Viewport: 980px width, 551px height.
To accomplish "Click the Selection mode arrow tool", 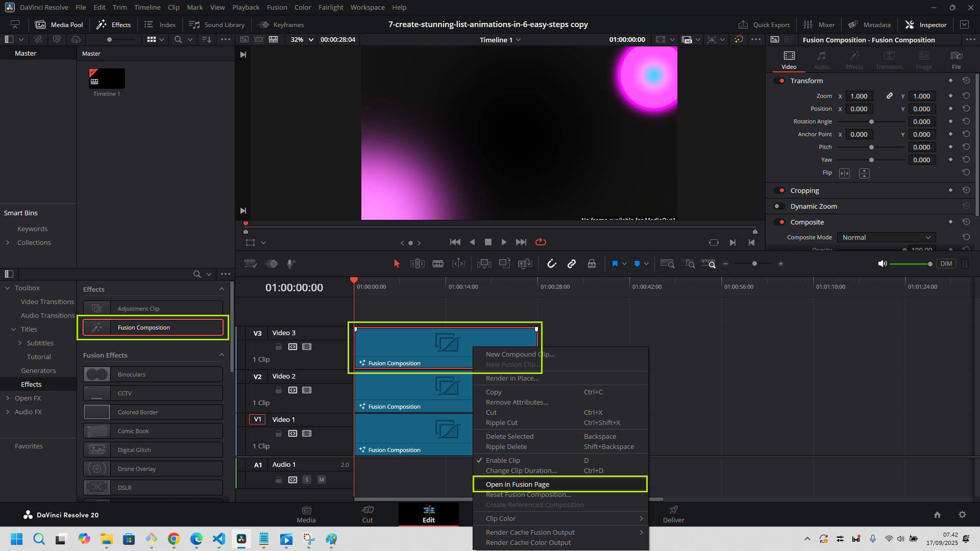I will 397,264.
